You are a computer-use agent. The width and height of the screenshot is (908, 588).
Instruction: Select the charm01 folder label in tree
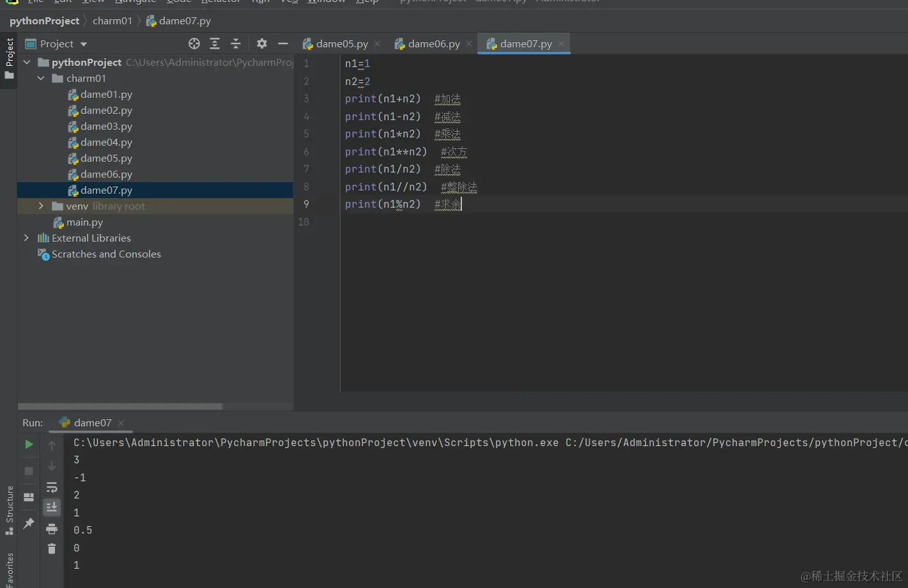[86, 78]
